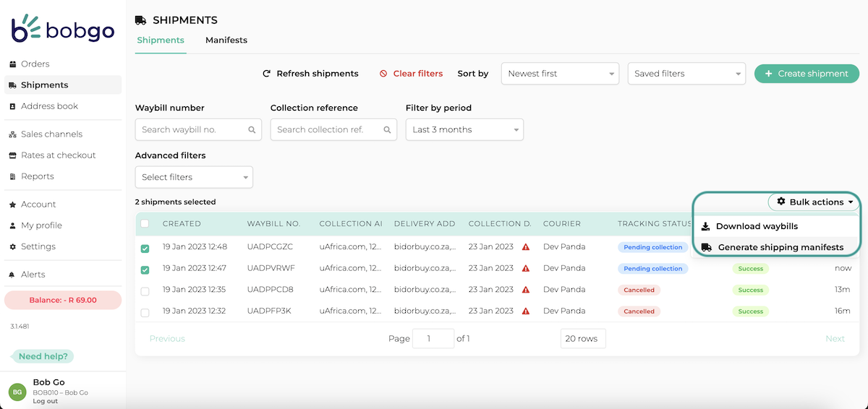Click the Balance - R 69.00 badge
The width and height of the screenshot is (868, 409).
tap(63, 300)
